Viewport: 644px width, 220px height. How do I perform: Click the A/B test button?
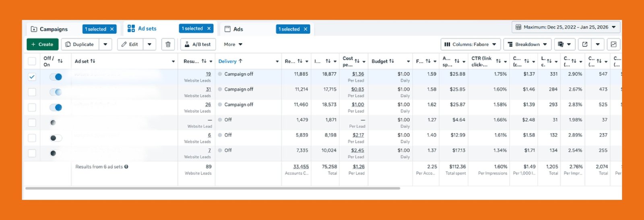198,45
